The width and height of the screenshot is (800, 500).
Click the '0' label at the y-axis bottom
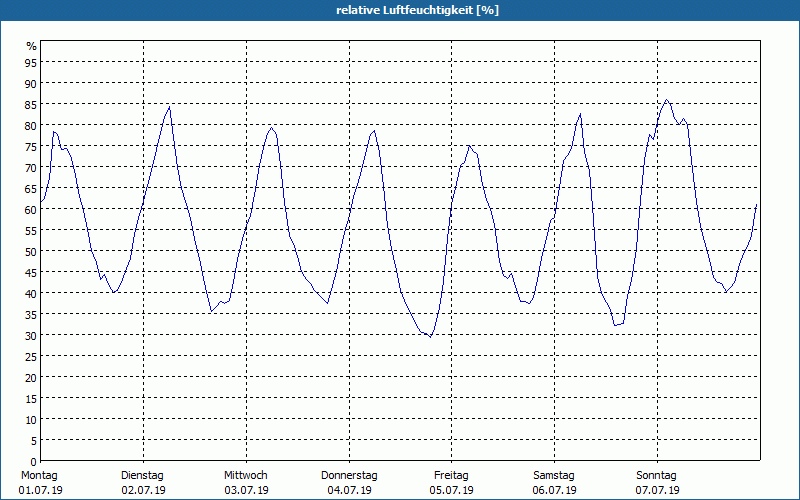pyautogui.click(x=33, y=461)
